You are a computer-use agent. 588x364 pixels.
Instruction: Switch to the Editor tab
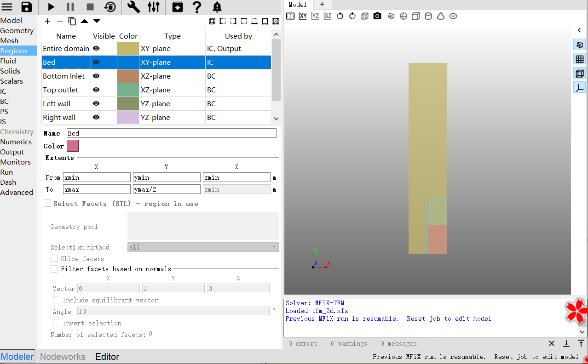[107, 357]
